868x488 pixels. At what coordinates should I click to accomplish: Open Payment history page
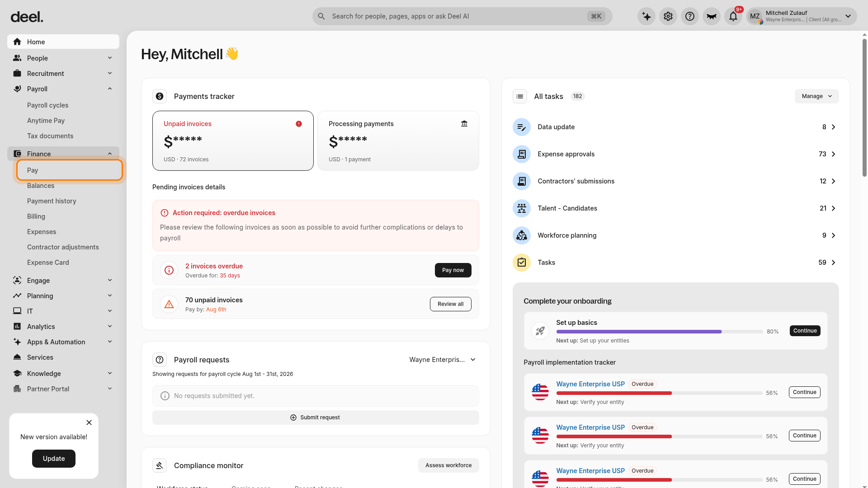52,201
